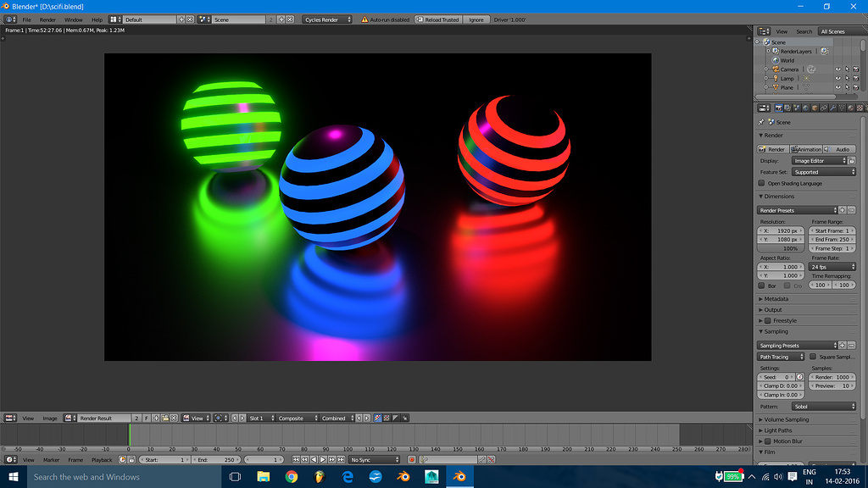Enable the Motion Blur checkbox

tap(768, 441)
